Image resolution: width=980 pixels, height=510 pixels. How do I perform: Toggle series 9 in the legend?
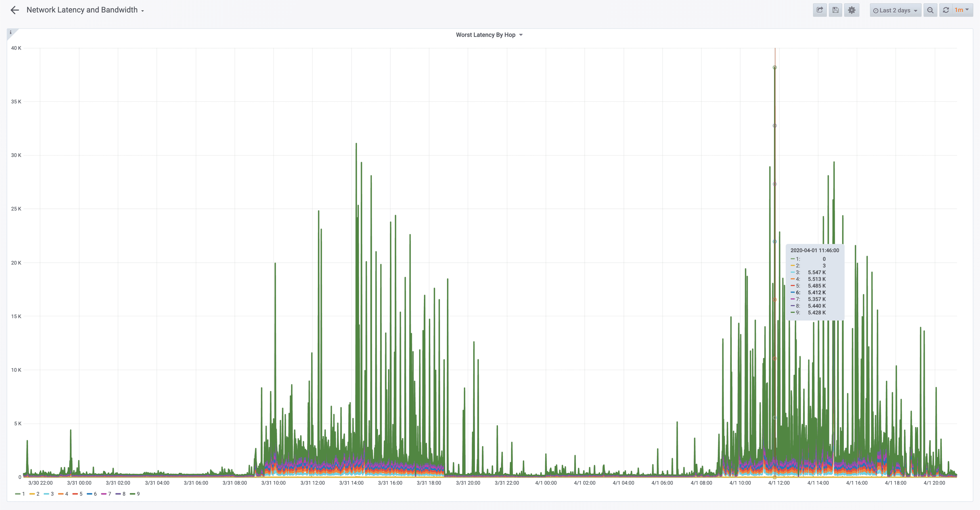tap(138, 494)
